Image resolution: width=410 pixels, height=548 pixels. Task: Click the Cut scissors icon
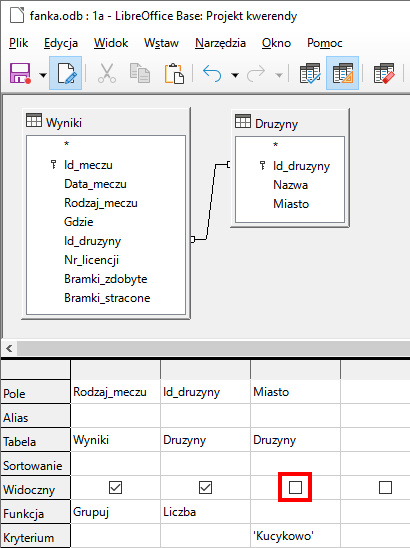tap(107, 73)
